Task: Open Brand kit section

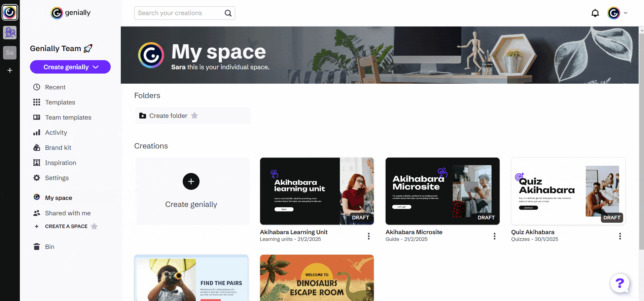Action: 58,147
